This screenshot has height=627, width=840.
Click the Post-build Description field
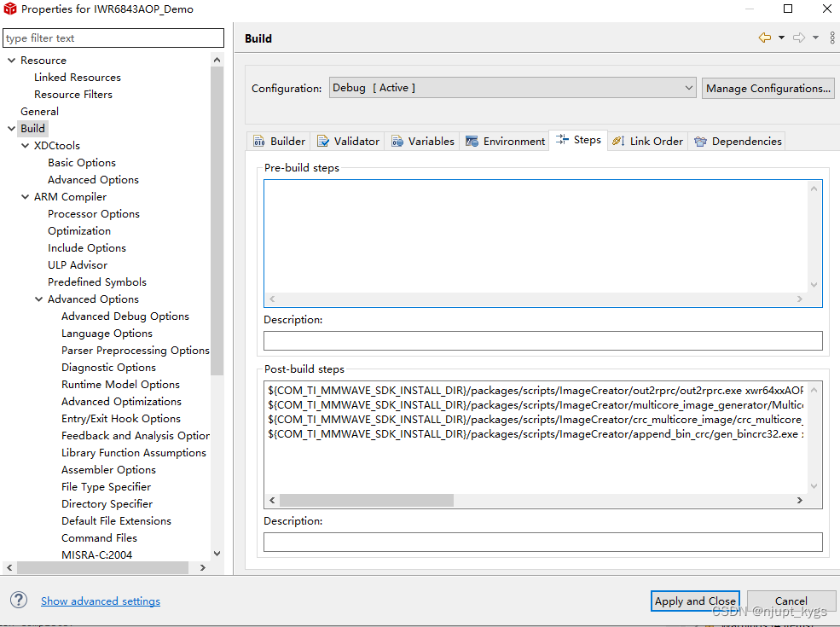[542, 542]
